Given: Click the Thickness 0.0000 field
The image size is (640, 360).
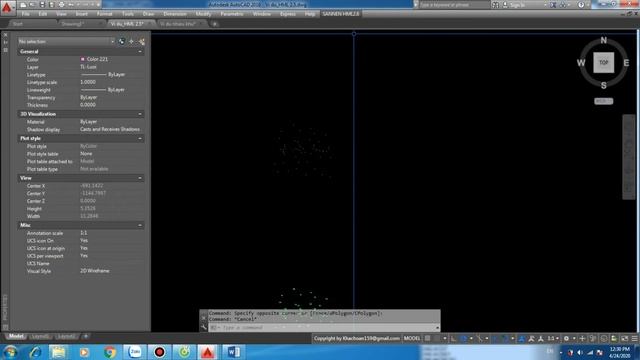Looking at the screenshot, I should tap(88, 105).
